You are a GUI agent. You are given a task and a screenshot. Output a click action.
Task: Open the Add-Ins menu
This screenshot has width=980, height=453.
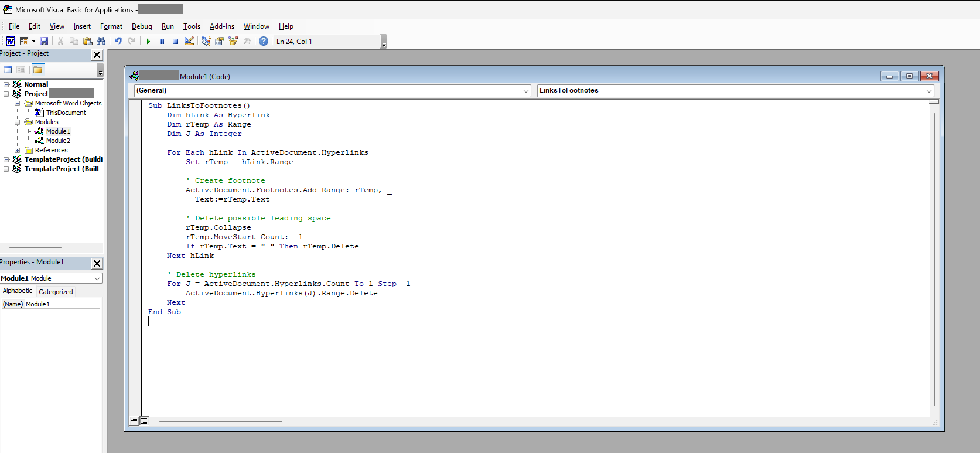pos(222,26)
